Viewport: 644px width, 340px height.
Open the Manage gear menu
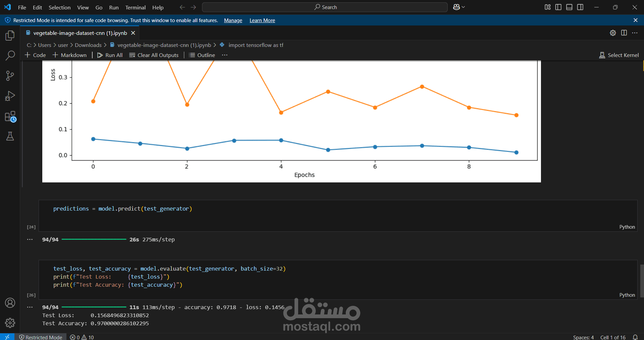coord(10,323)
